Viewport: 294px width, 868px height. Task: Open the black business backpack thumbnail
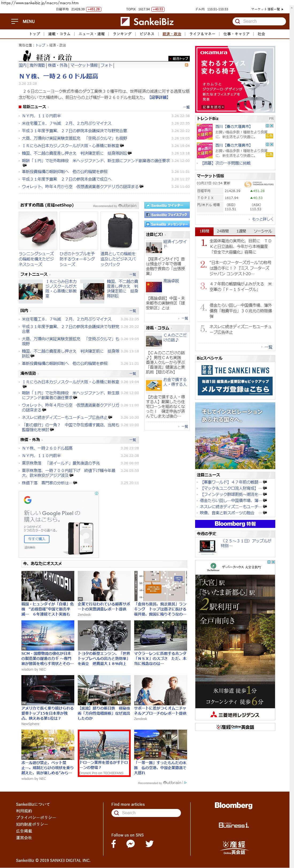[120, 231]
